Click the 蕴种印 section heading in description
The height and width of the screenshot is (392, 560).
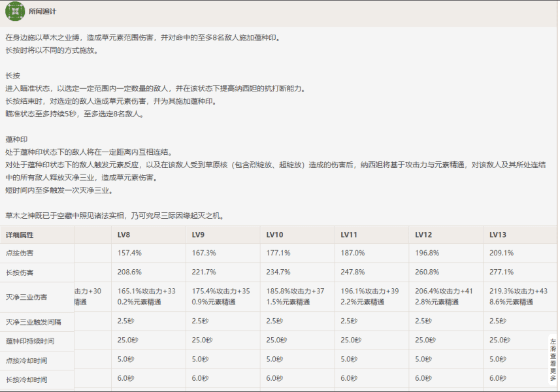point(16,139)
